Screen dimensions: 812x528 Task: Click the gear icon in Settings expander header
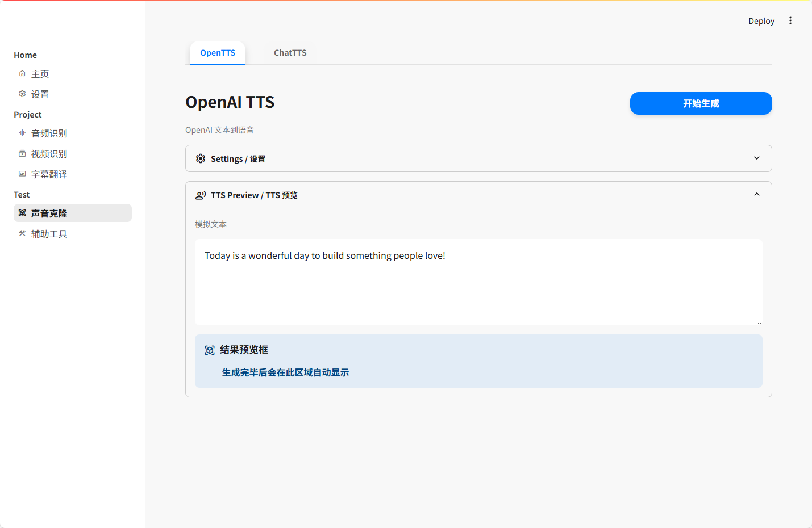[x=201, y=158]
